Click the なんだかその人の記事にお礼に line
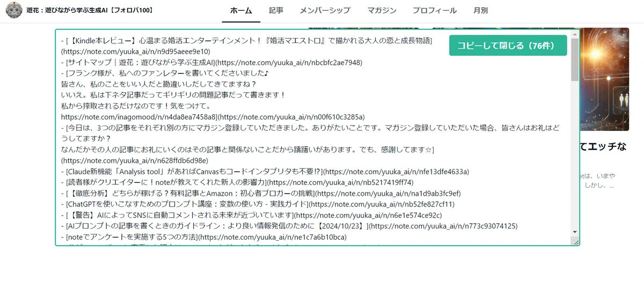Viewport: 644px width, 303px height. point(248,150)
